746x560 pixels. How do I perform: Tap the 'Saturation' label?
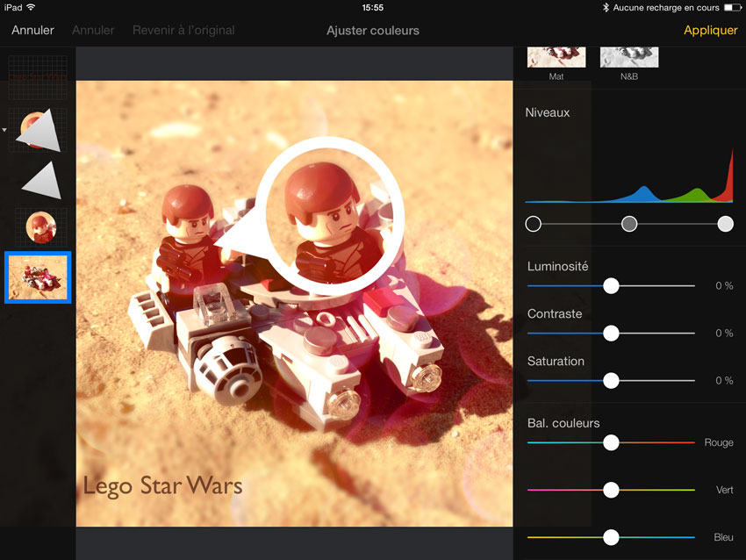pyautogui.click(x=556, y=361)
